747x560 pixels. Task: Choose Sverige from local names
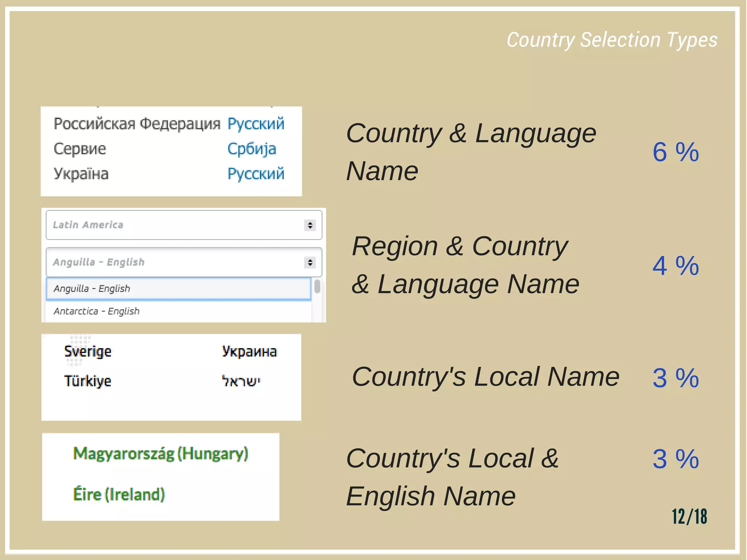(x=88, y=351)
